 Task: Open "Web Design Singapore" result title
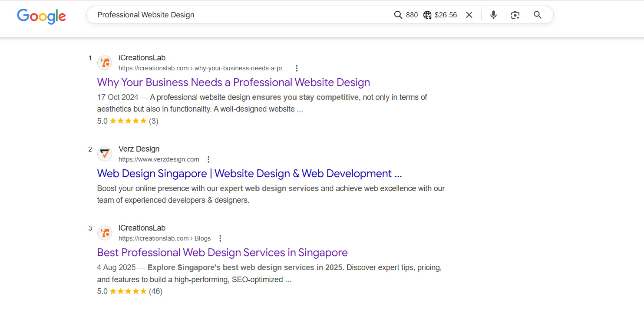(x=249, y=174)
